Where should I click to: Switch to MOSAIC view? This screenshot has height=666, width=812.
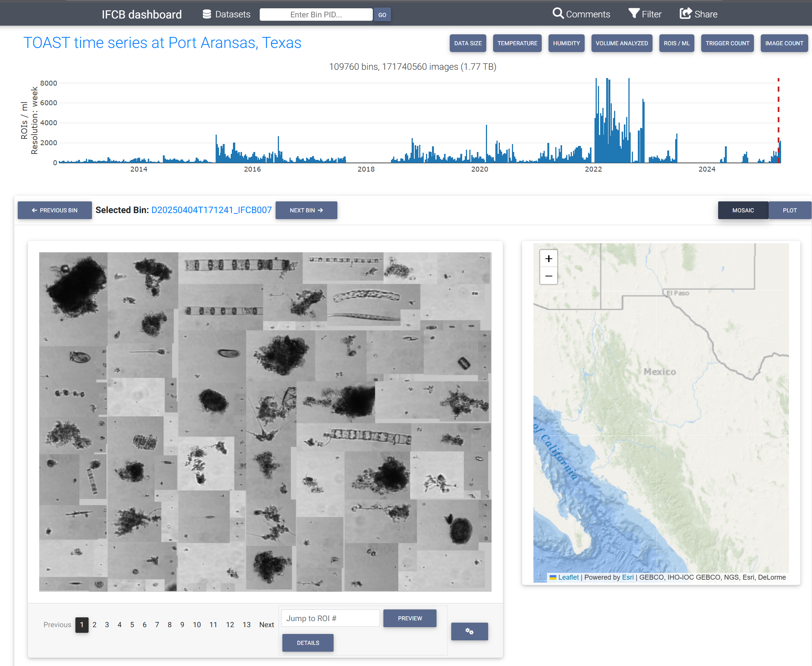(743, 210)
